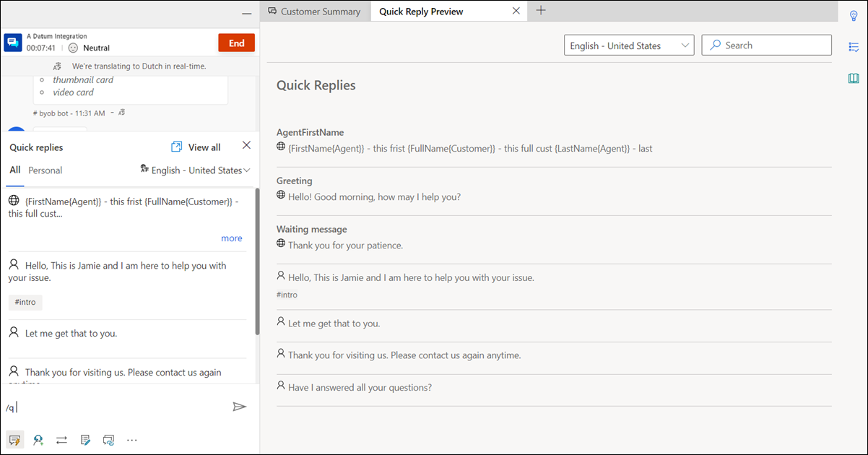
Task: Expand the language selector in quick replies flyout
Action: coord(195,170)
